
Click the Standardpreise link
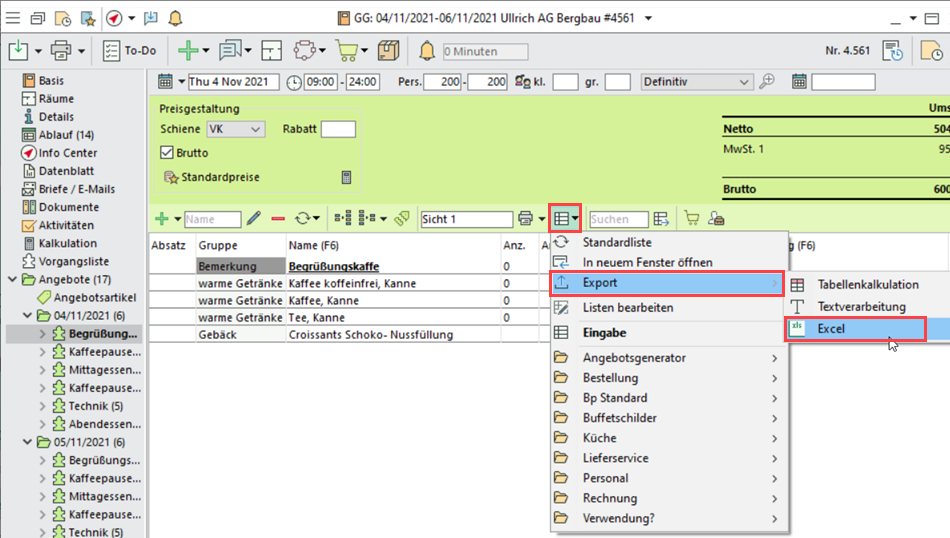pos(220,177)
